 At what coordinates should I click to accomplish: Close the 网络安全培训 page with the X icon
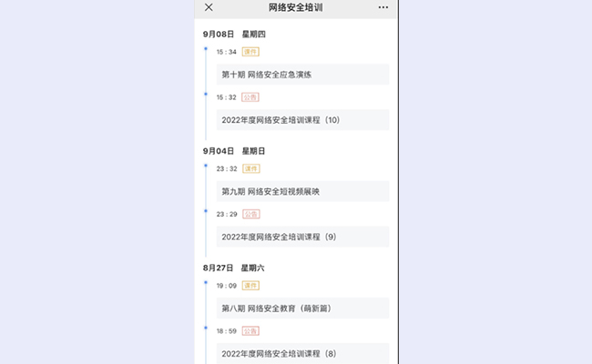pos(209,7)
